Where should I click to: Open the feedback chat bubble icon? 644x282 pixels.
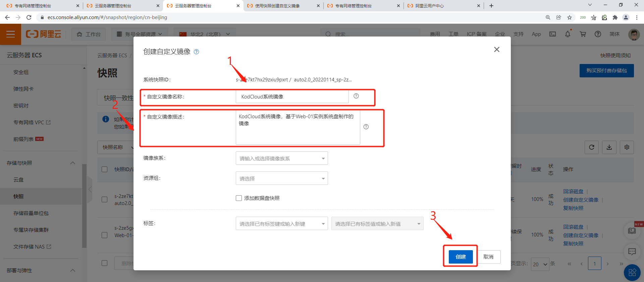coord(632,251)
